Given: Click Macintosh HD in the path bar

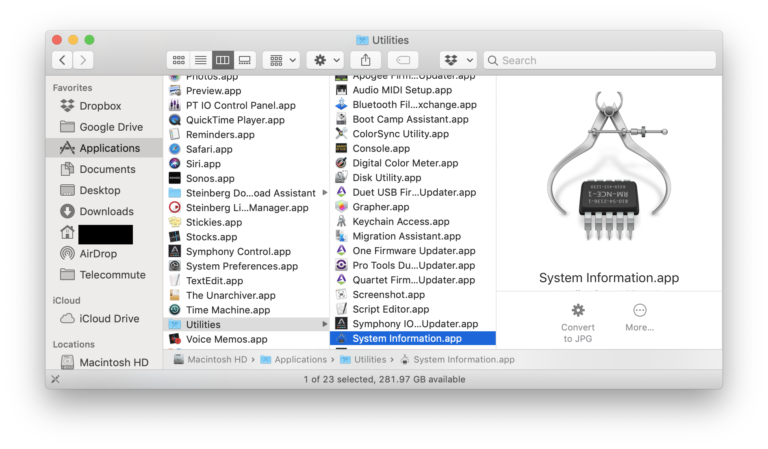Looking at the screenshot, I should coord(211,359).
